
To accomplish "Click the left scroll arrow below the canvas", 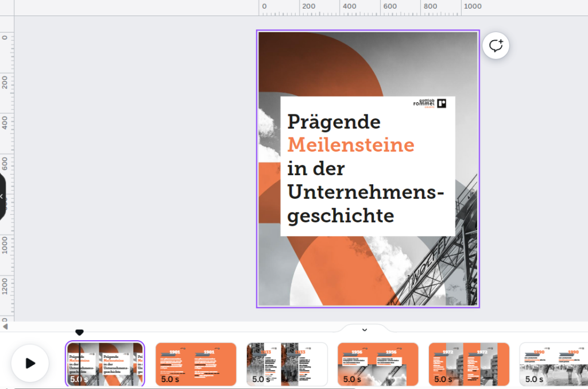I will click(5, 328).
